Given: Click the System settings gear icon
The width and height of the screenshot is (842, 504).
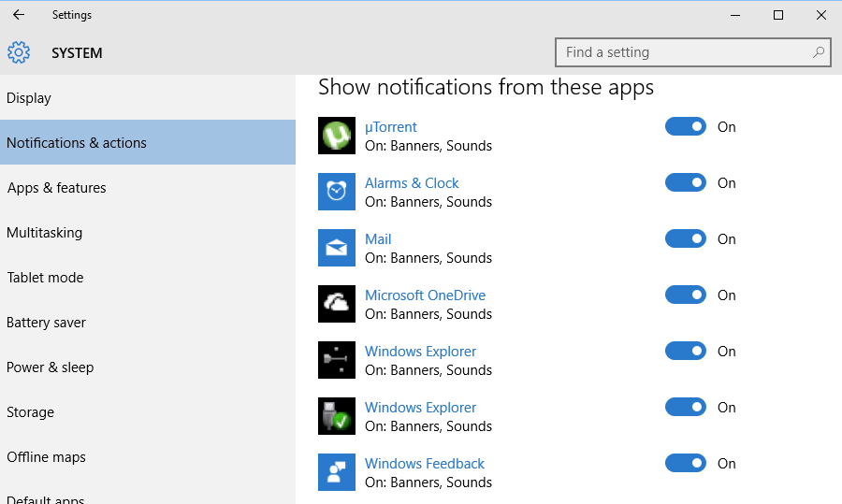Looking at the screenshot, I should pyautogui.click(x=19, y=52).
